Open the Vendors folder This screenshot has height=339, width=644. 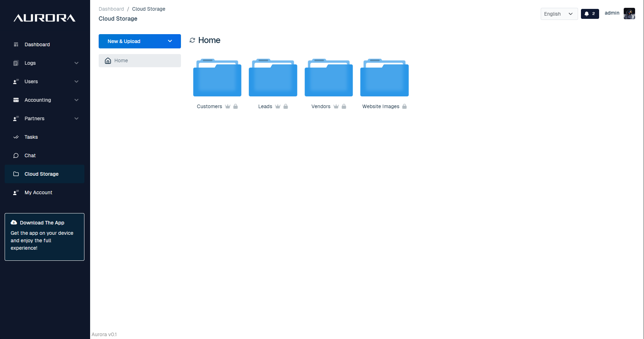click(x=328, y=78)
